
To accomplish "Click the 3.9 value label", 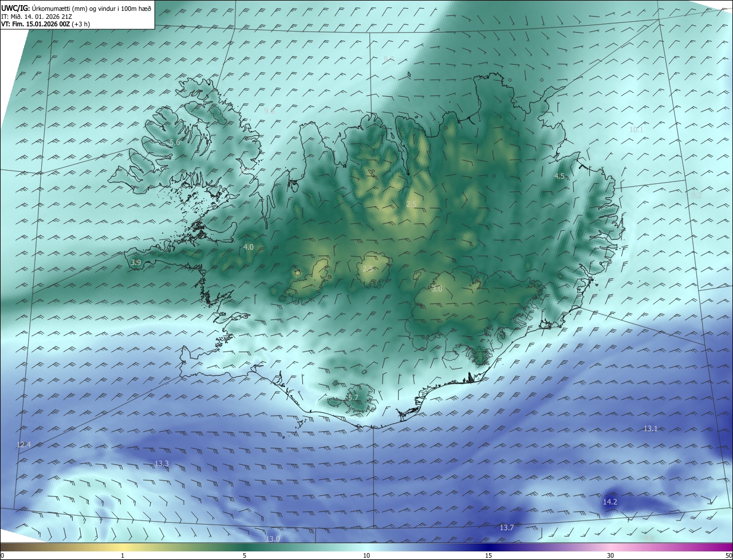I will [136, 262].
